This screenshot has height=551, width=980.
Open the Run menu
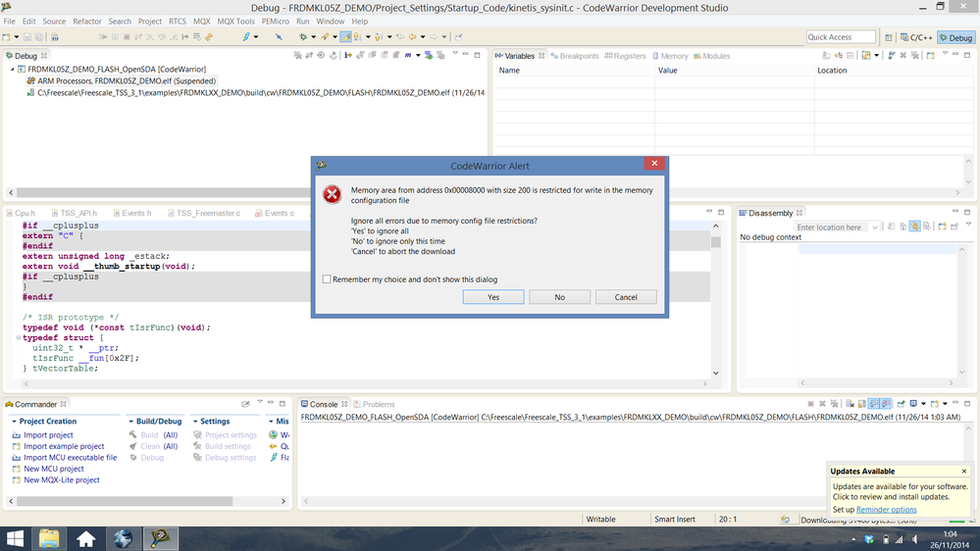pyautogui.click(x=302, y=22)
